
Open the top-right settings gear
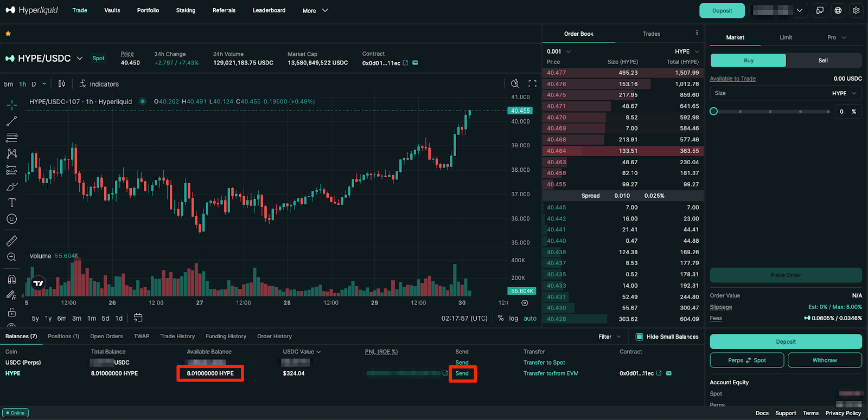pos(856,10)
